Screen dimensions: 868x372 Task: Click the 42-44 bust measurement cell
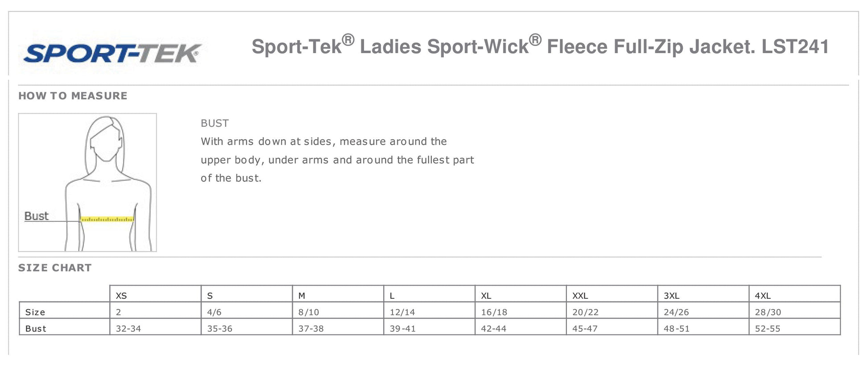tap(493, 329)
